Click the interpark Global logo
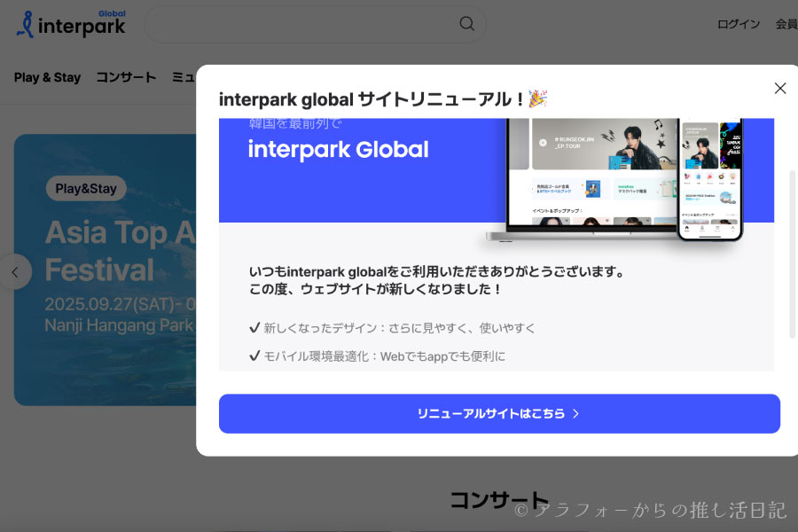The height and width of the screenshot is (532, 798). 71,24
